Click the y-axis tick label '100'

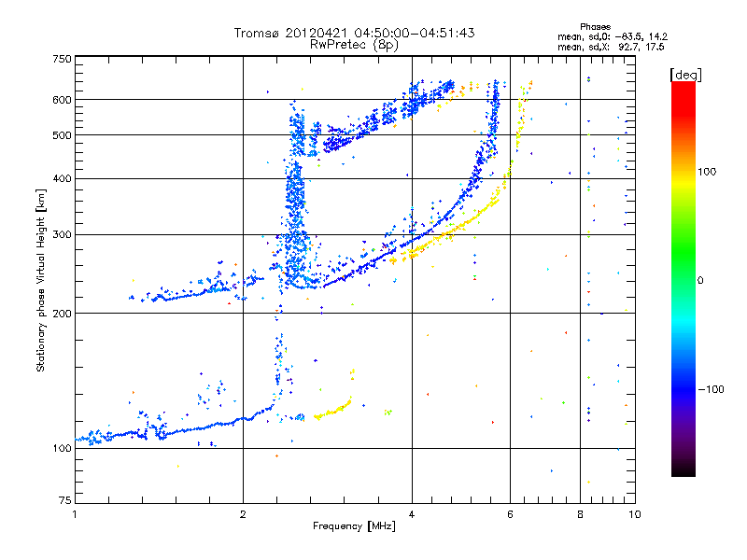pyautogui.click(x=62, y=449)
